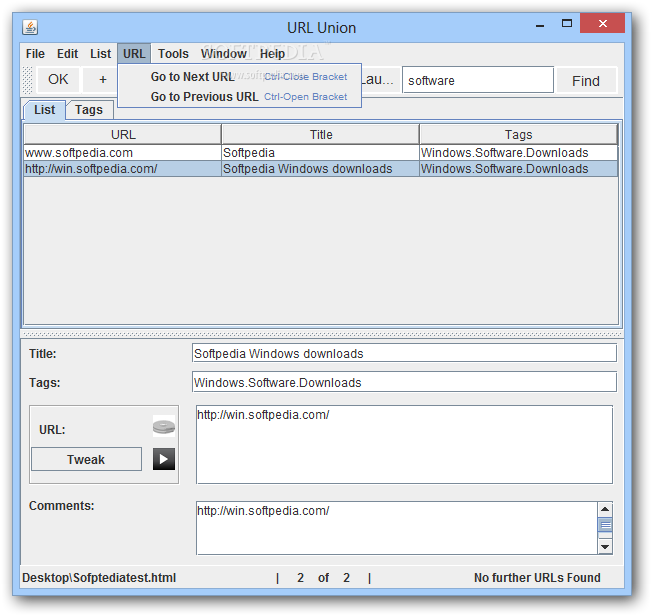The image size is (652, 616).
Task: Sort by the Tags column header
Action: point(519,134)
